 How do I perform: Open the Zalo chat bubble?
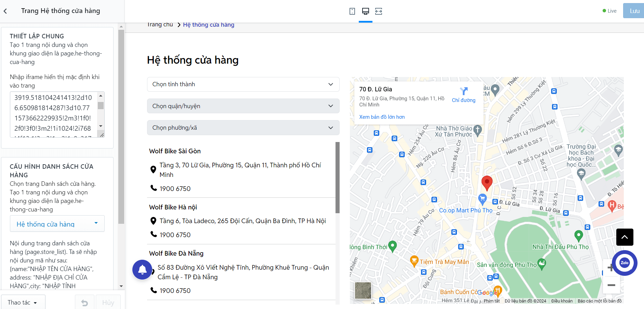coord(625,263)
